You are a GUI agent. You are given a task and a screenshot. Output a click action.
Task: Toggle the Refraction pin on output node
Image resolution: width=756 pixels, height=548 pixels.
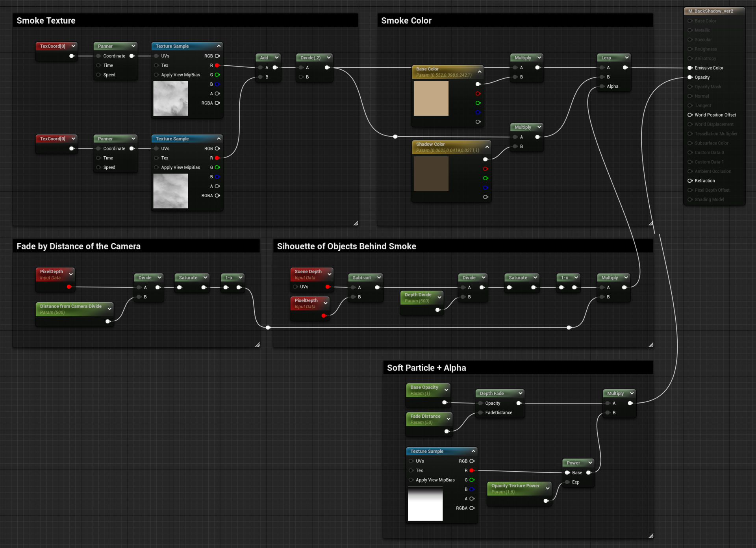(690, 181)
